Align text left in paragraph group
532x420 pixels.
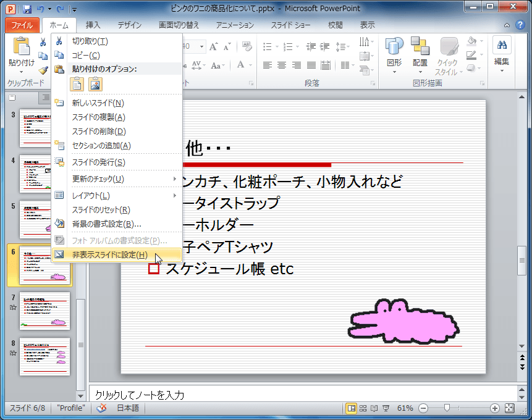point(268,65)
